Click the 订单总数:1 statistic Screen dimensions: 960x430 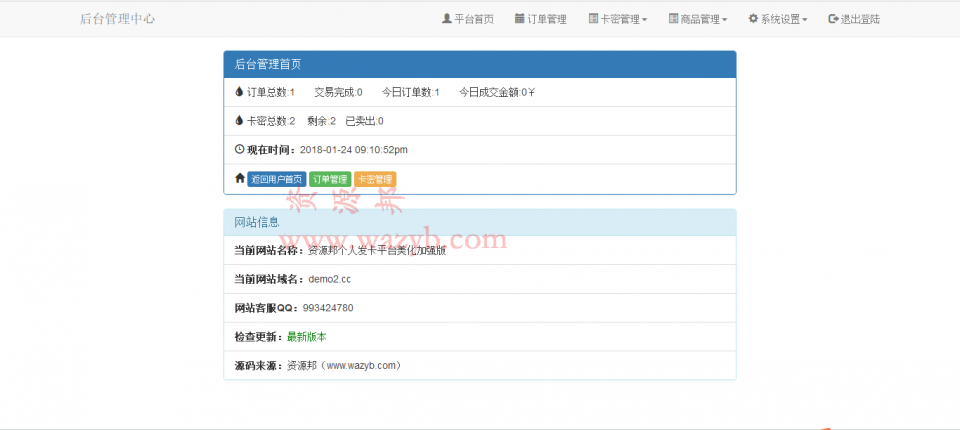[271, 92]
